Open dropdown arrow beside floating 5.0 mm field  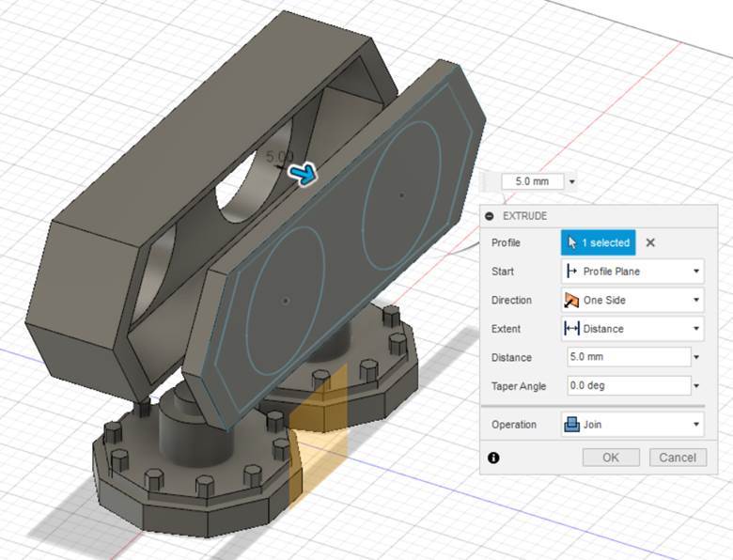(571, 181)
